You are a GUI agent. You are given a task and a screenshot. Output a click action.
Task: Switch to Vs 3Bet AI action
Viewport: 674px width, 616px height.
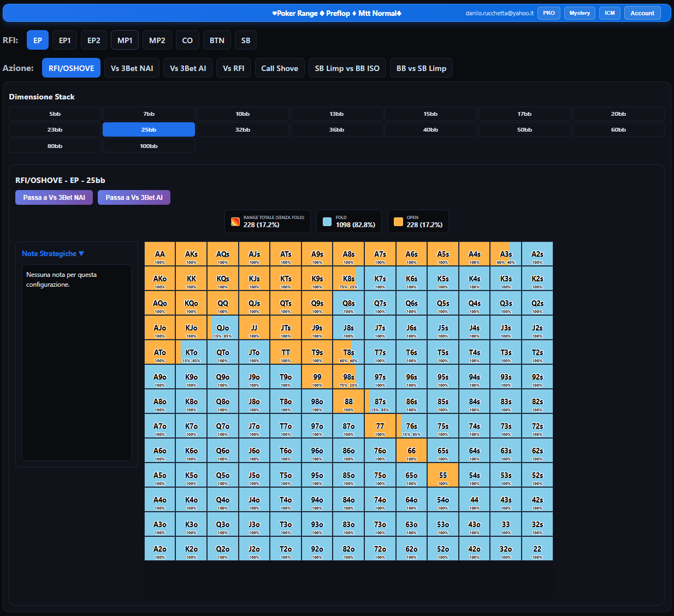pyautogui.click(x=188, y=68)
